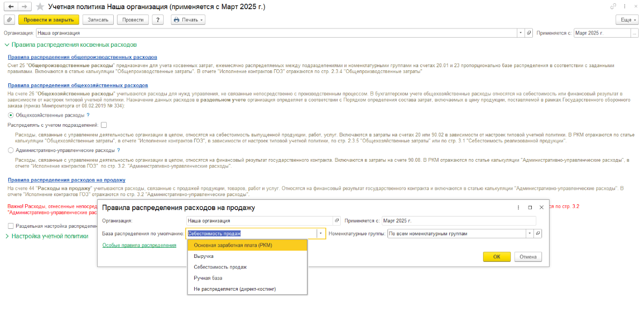
Task: Select Административно-управленческие расходы radio button
Action: [11, 150]
